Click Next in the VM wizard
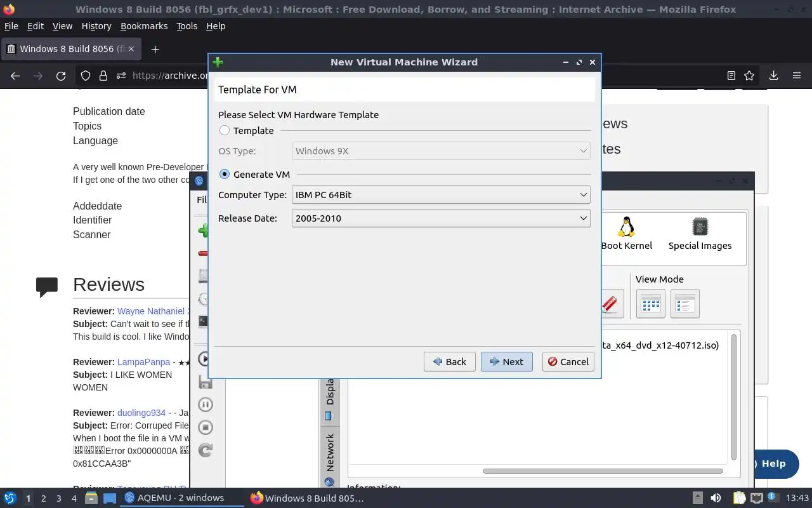This screenshot has height=508, width=812. pos(506,361)
